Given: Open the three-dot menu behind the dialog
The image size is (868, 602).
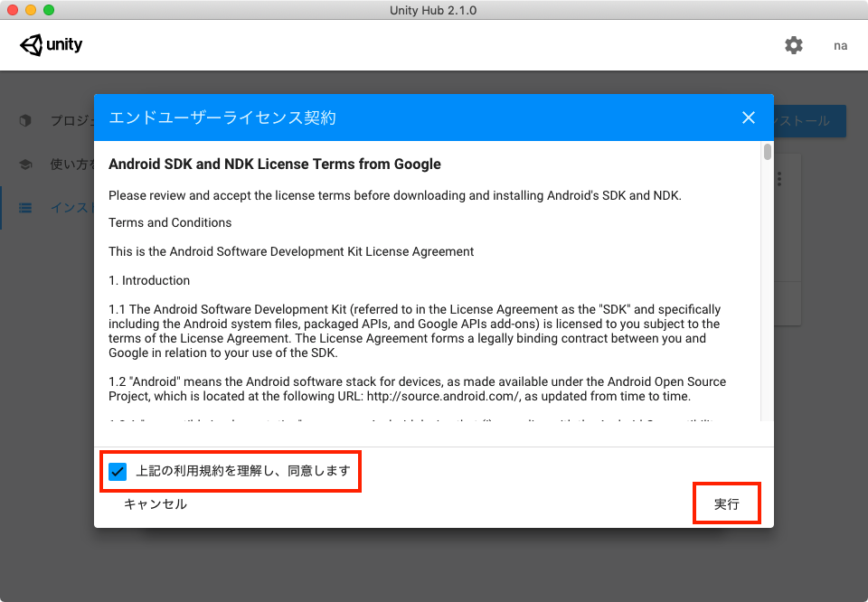Looking at the screenshot, I should [778, 179].
